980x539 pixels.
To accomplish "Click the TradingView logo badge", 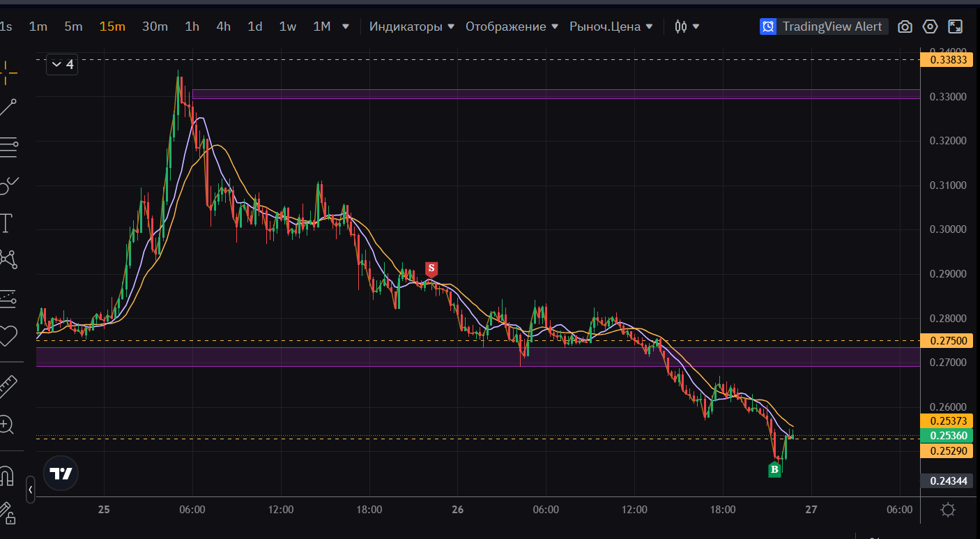I will click(x=61, y=474).
